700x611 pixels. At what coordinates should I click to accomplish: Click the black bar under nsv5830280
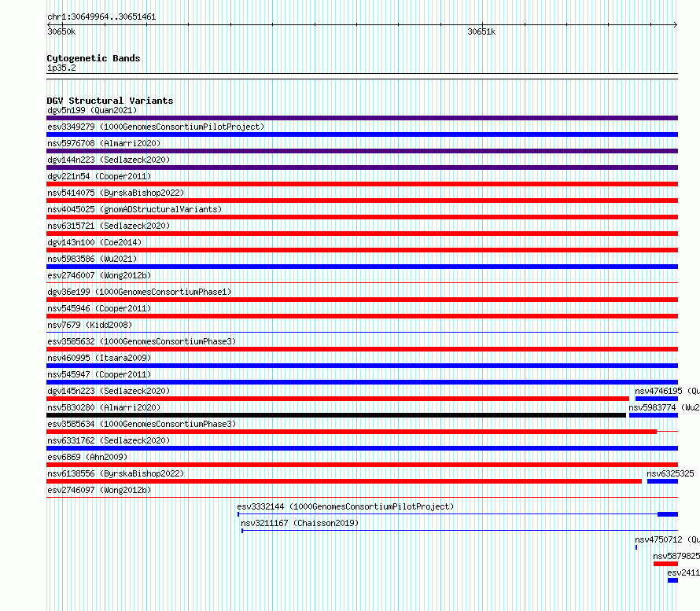point(336,415)
